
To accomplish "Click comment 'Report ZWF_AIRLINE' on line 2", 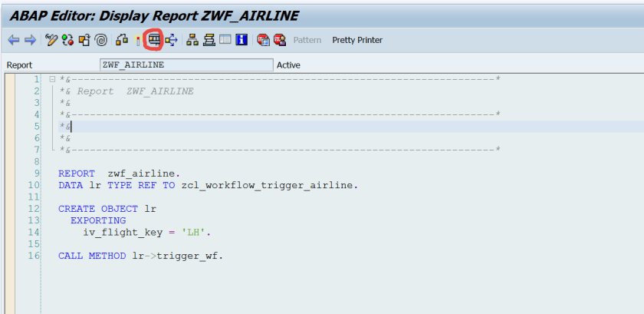I will click(135, 91).
